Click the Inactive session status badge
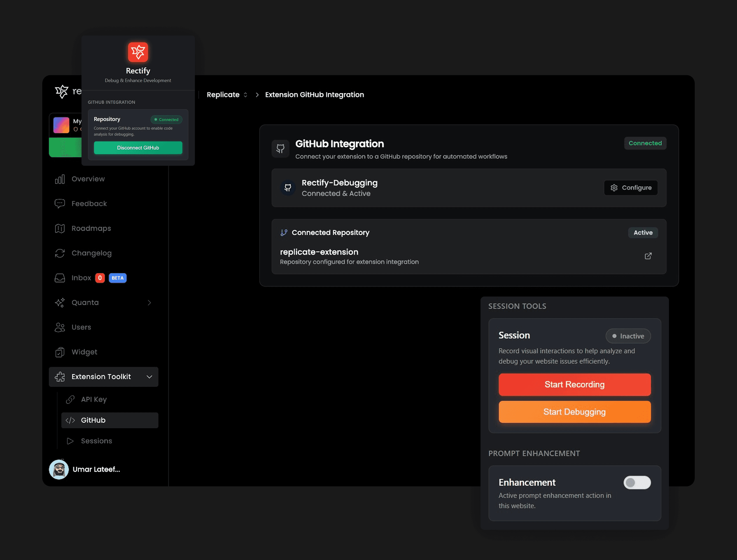 (x=628, y=336)
